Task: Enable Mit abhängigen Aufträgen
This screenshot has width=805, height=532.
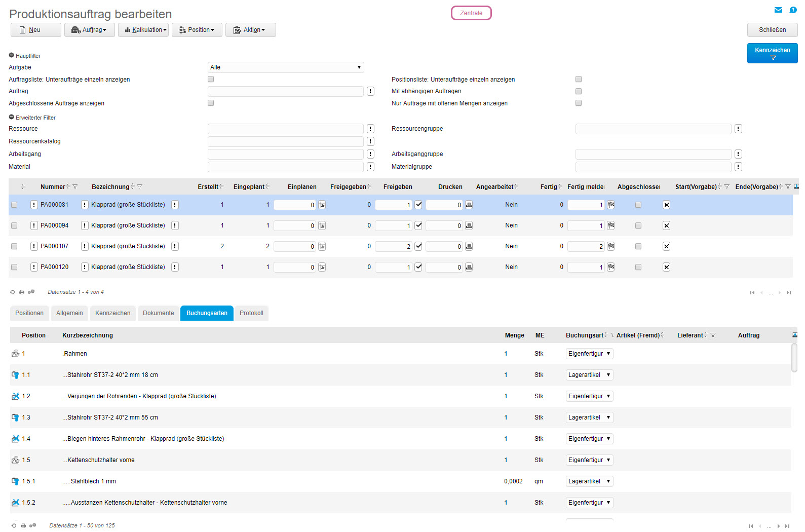Action: pyautogui.click(x=579, y=91)
